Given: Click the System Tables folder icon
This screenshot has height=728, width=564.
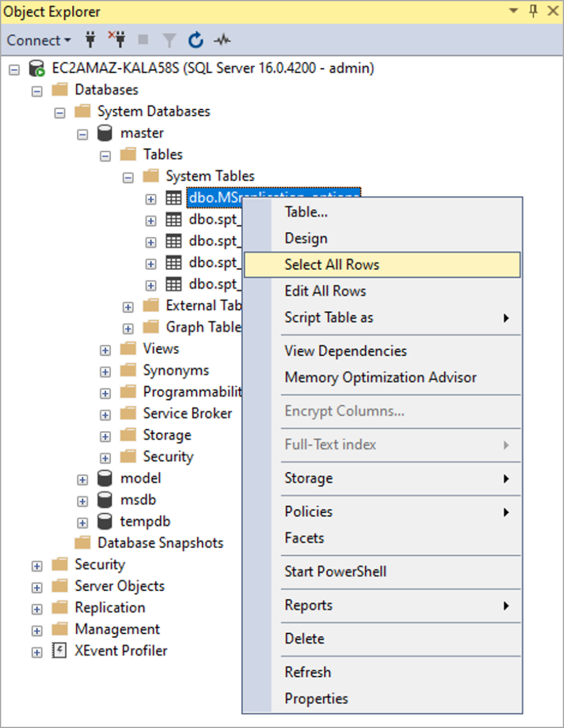Looking at the screenshot, I should 151,176.
